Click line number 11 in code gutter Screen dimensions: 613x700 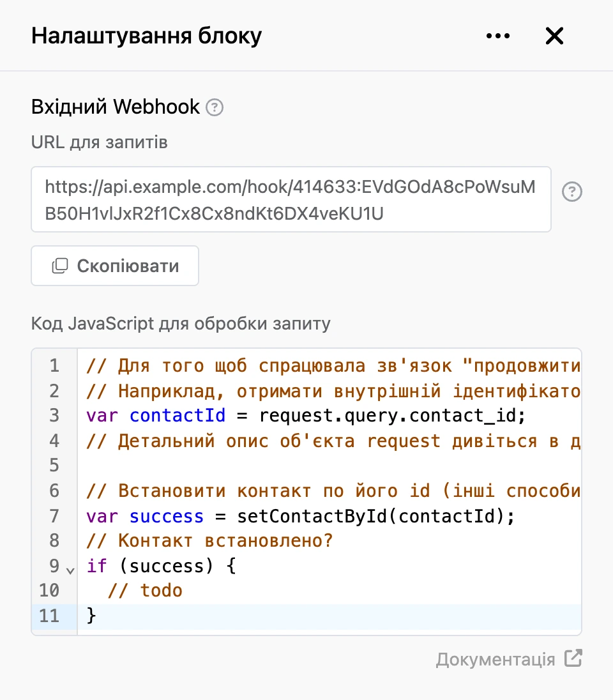(49, 616)
